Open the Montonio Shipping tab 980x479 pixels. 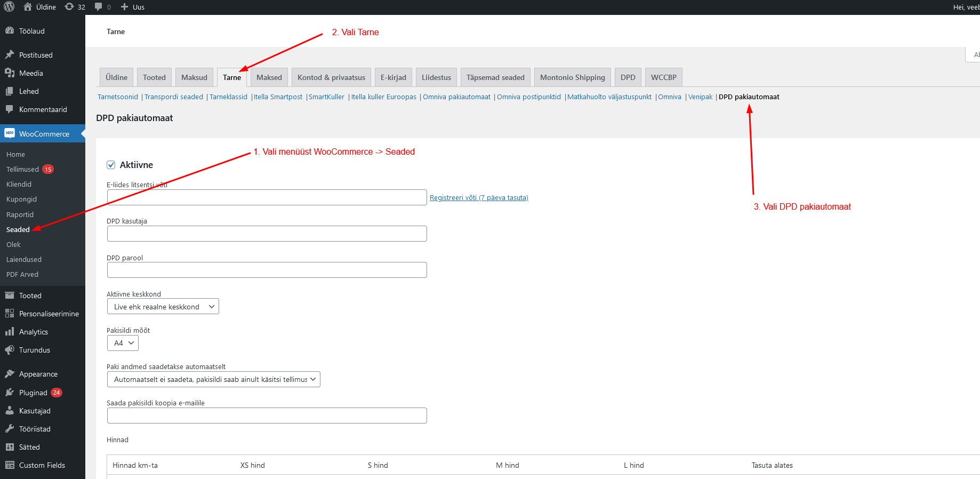coord(572,77)
